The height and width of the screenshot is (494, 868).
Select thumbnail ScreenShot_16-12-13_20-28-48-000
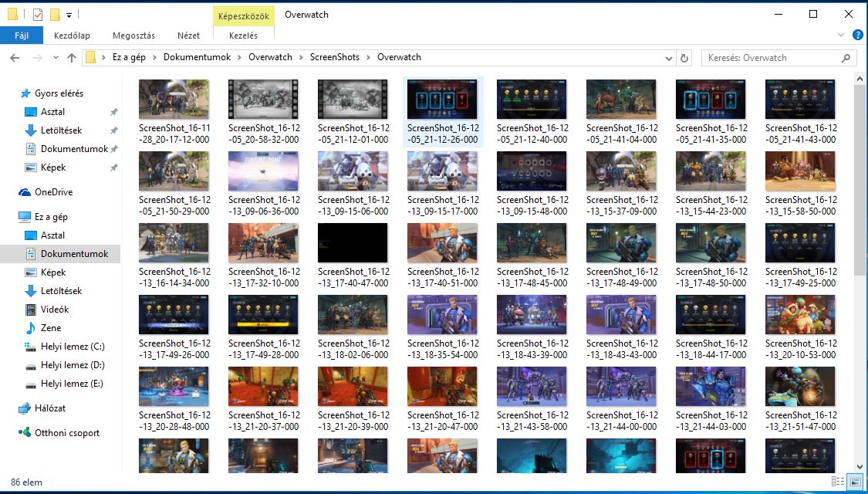(174, 387)
